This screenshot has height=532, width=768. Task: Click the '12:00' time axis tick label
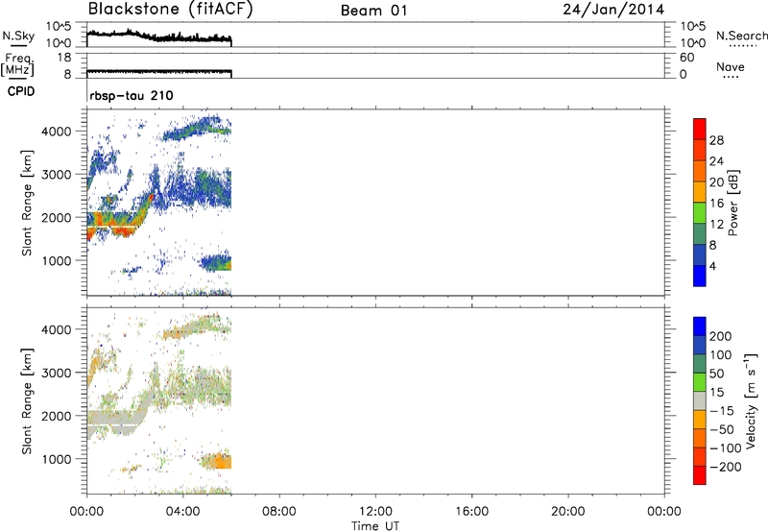[x=375, y=512]
